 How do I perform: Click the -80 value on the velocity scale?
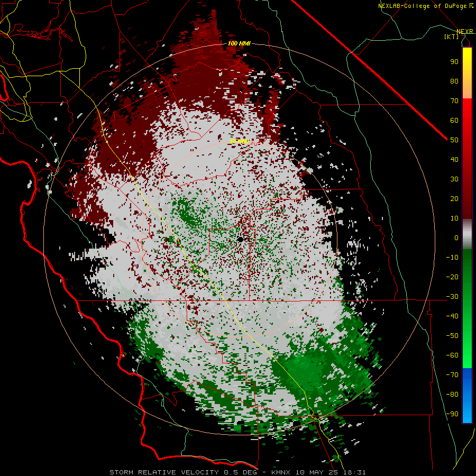pos(452,395)
